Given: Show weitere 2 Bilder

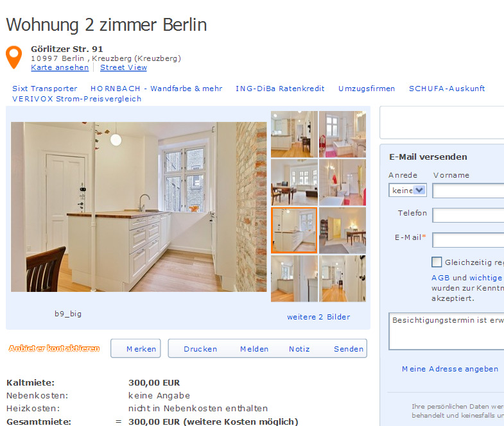Looking at the screenshot, I should (318, 317).
